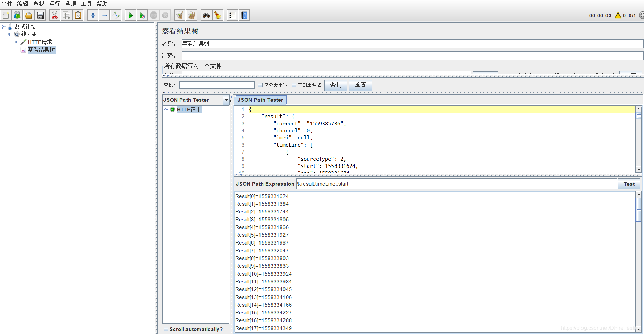The image size is (644, 334).
Task: Click the results pane scroll down arrow
Action: 638,329
